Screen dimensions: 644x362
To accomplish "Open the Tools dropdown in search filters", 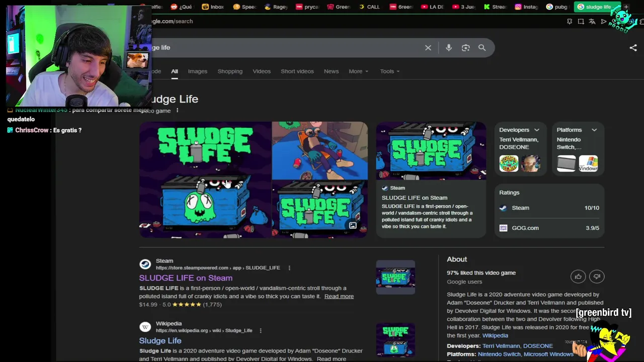I will point(390,71).
